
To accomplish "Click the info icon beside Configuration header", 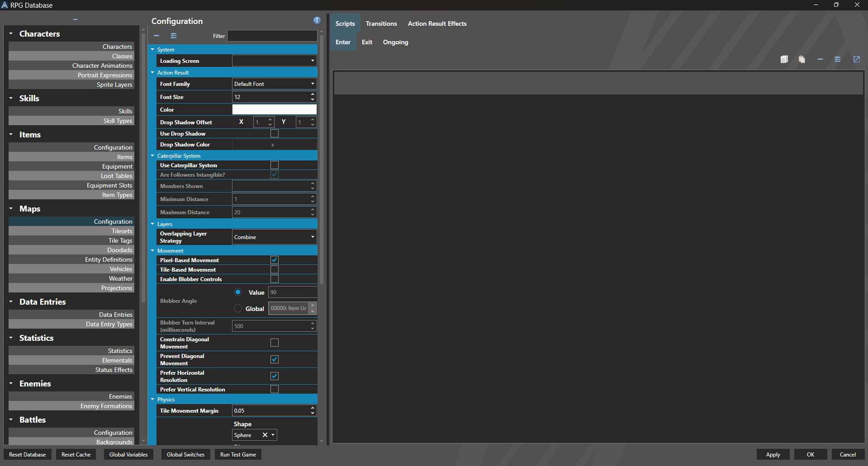I will [x=317, y=20].
